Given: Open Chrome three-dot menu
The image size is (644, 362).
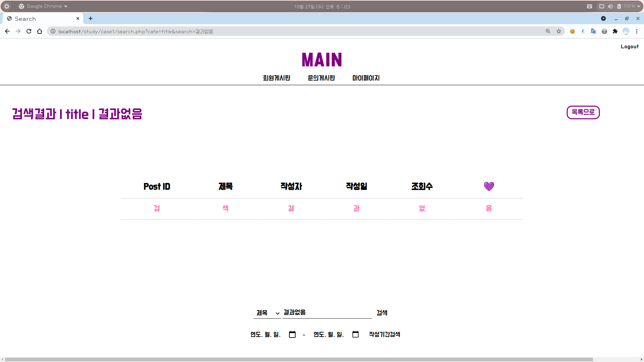Looking at the screenshot, I should (x=637, y=31).
